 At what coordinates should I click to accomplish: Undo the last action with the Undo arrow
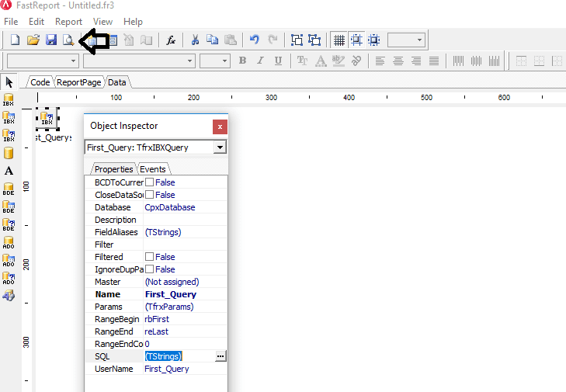[254, 40]
